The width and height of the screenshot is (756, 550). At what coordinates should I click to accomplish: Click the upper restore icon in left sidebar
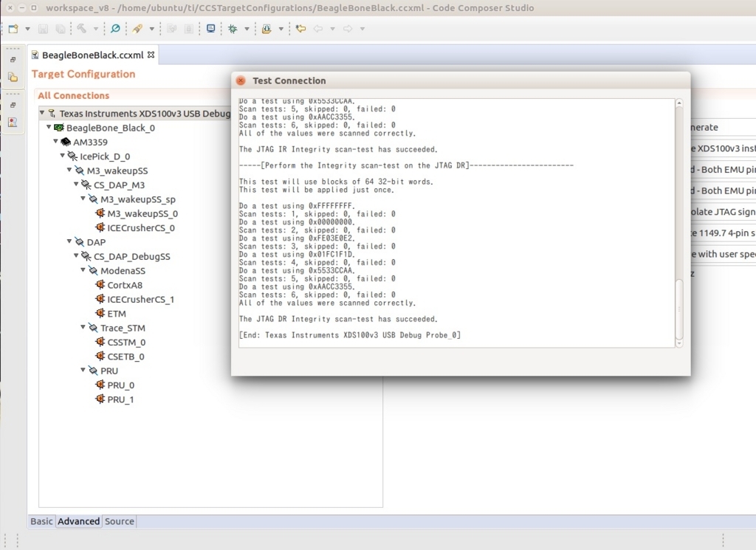[13, 60]
